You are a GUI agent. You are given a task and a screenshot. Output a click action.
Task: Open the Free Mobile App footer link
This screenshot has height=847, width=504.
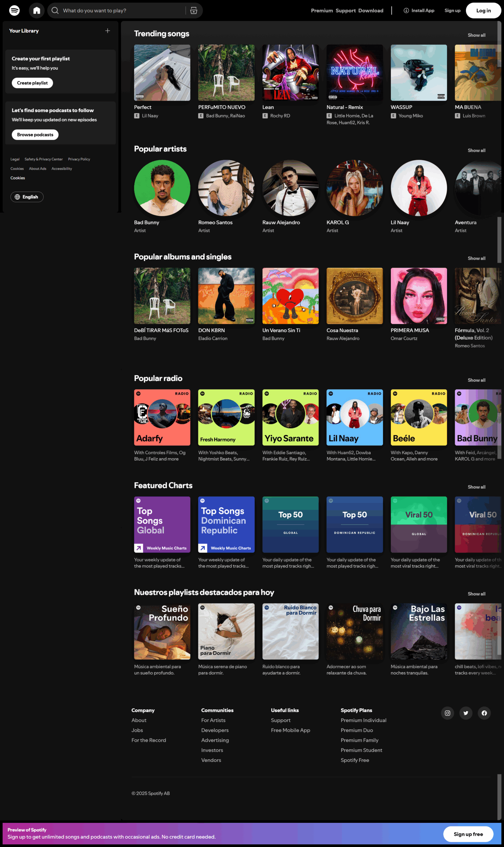(x=290, y=730)
